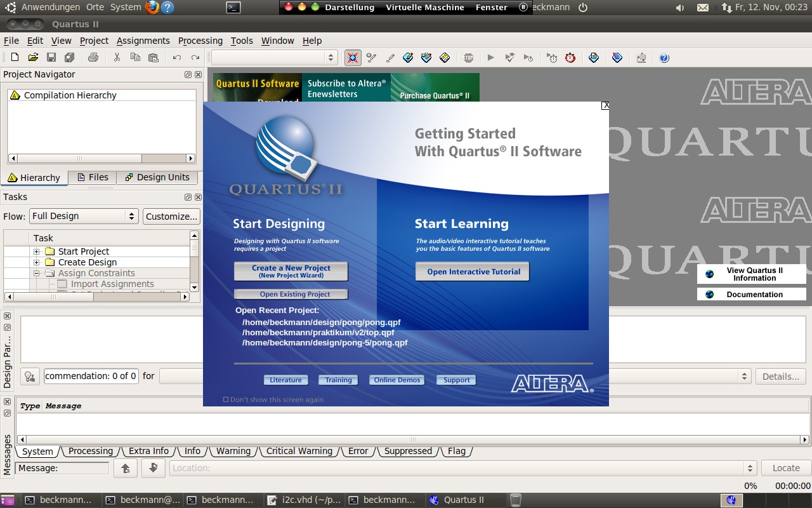Open the Tools menu
This screenshot has height=508, width=812.
click(242, 41)
